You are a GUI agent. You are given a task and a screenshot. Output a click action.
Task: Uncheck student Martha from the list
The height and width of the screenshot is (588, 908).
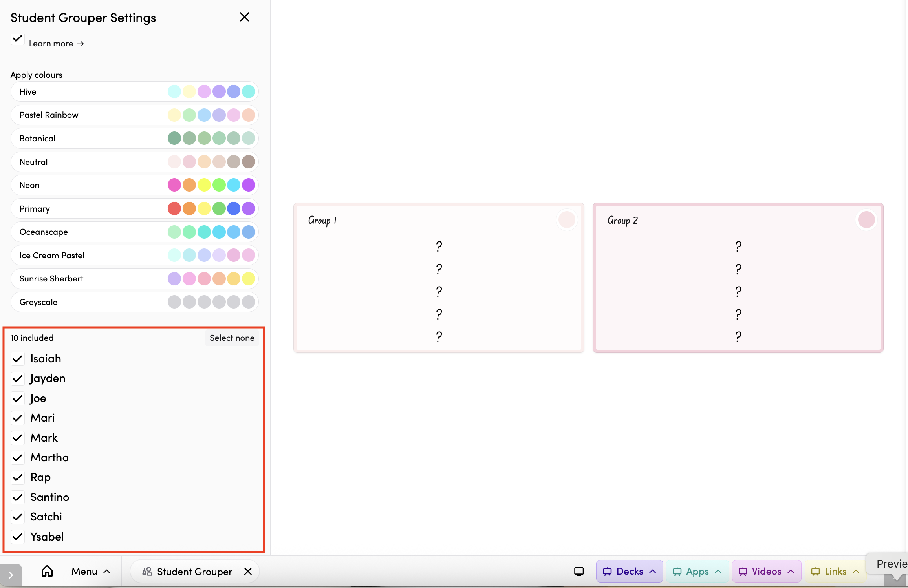click(17, 458)
